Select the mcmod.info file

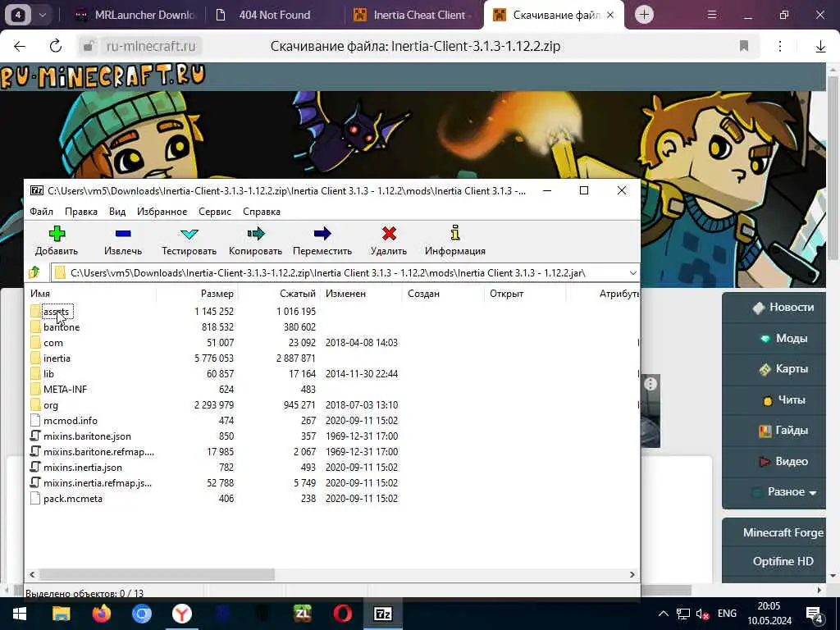[x=71, y=421]
